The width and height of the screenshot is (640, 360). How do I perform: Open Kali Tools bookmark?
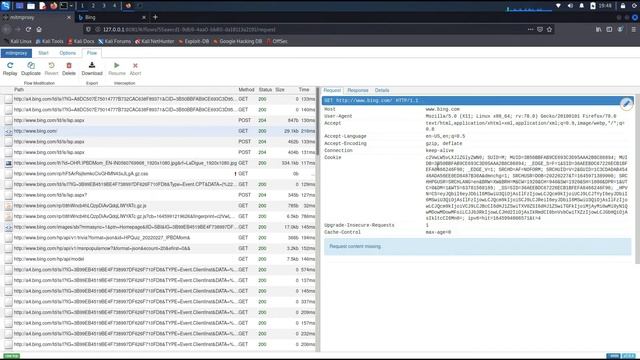[49, 41]
